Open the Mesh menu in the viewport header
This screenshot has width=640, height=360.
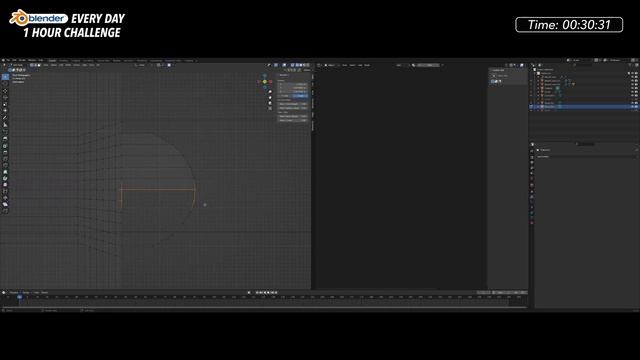point(68,65)
